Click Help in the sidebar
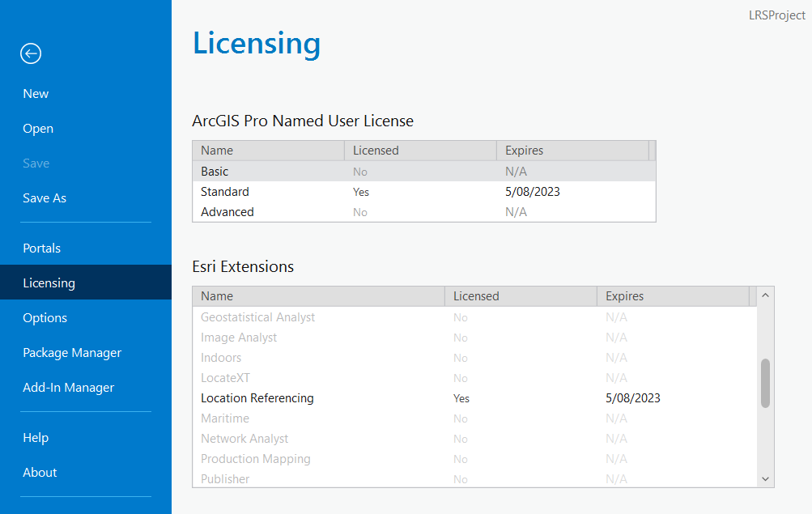This screenshot has height=514, width=812. point(36,437)
